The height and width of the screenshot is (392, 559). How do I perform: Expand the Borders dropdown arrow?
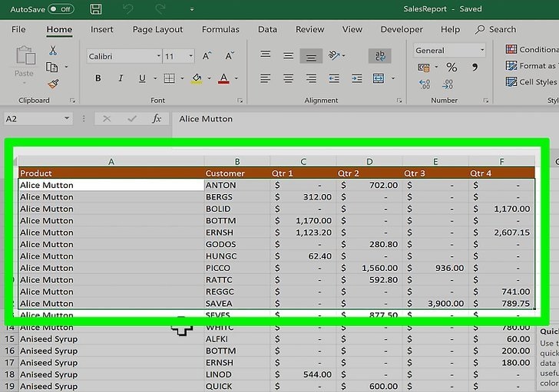click(182, 78)
